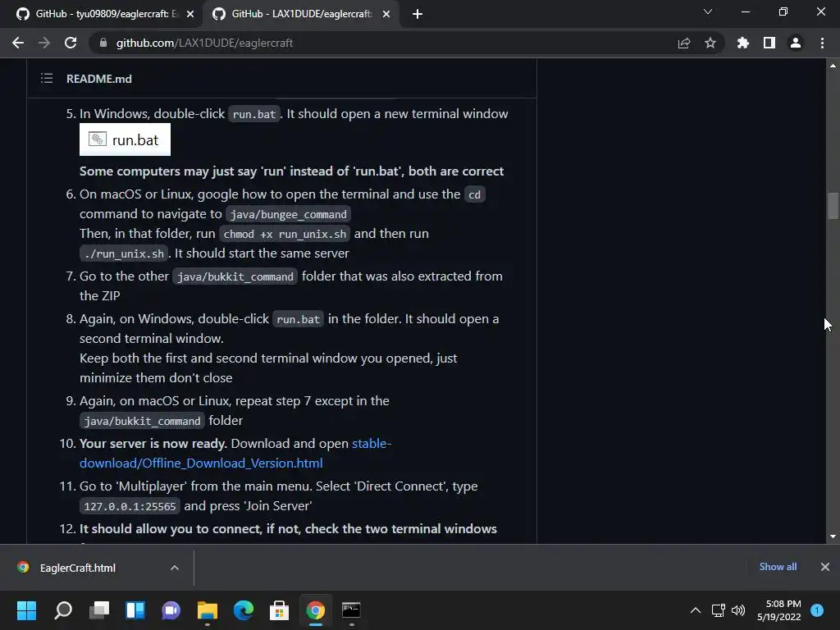
Task: Click page scrollbar thumb
Action: pos(833,206)
